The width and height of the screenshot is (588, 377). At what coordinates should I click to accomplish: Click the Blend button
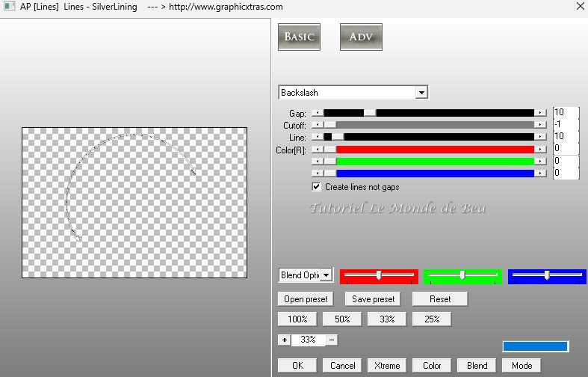[477, 365]
